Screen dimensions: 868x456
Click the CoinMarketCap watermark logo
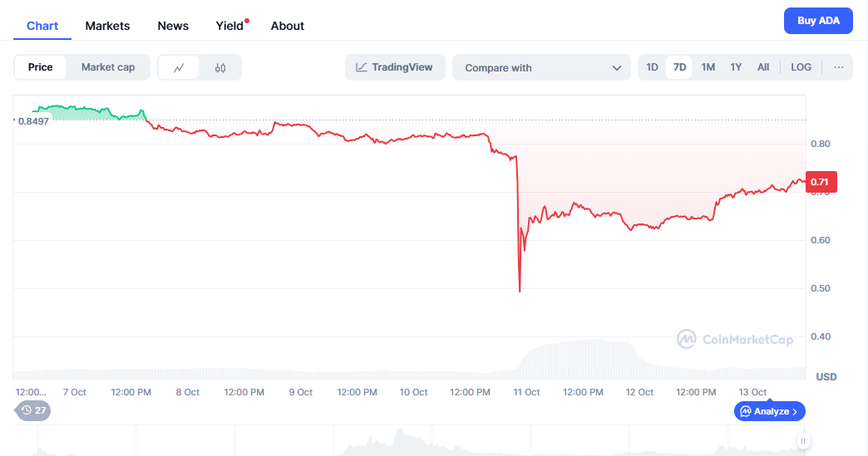[735, 339]
